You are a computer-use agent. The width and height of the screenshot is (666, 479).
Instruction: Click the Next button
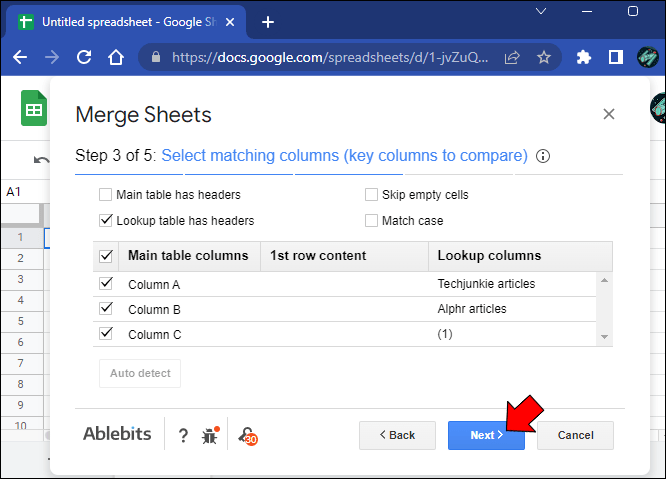[486, 435]
